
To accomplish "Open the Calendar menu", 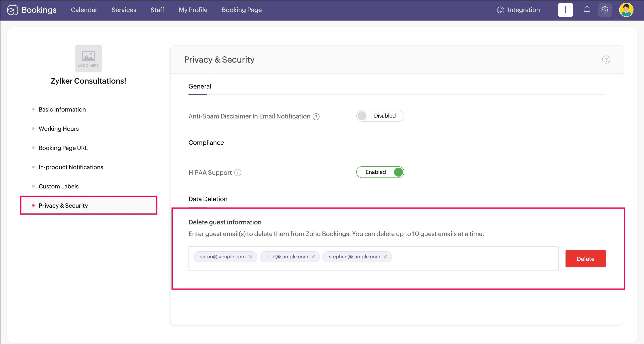I will 84,10.
